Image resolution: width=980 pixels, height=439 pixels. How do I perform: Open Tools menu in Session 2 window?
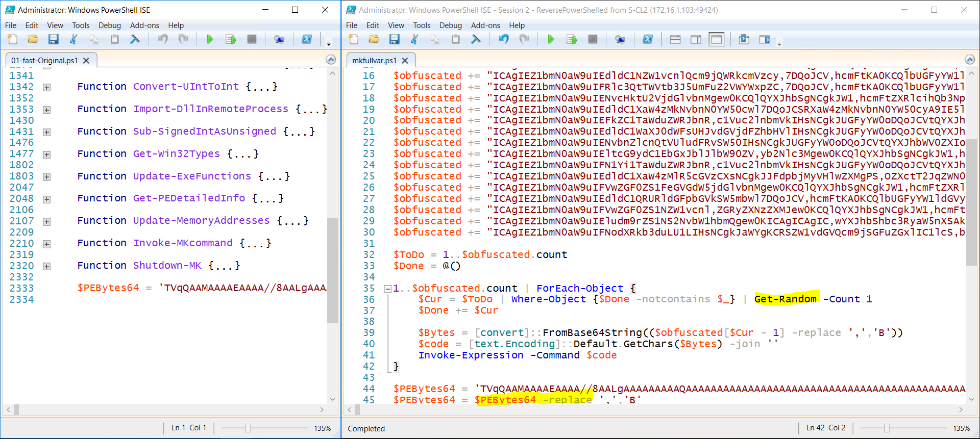pyautogui.click(x=422, y=25)
